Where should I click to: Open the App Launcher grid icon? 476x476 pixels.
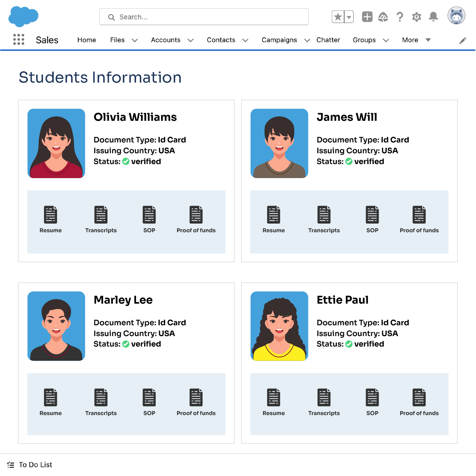(18, 40)
